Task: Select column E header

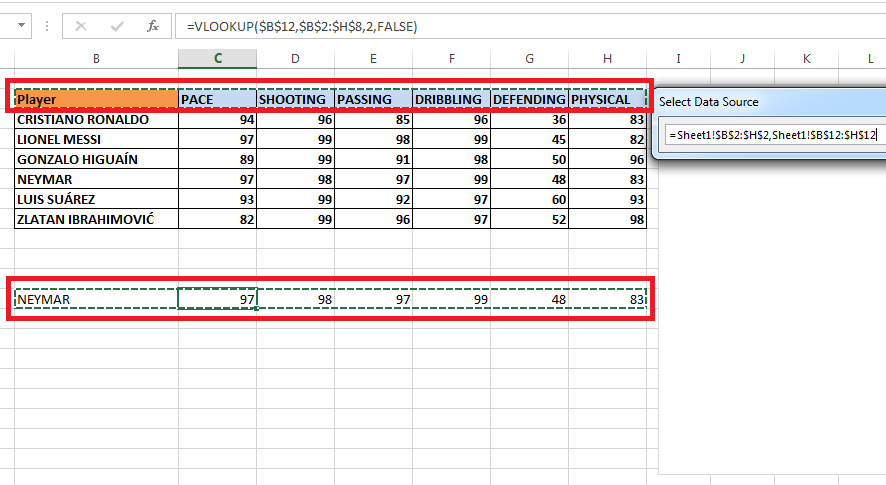Action: 373,59
